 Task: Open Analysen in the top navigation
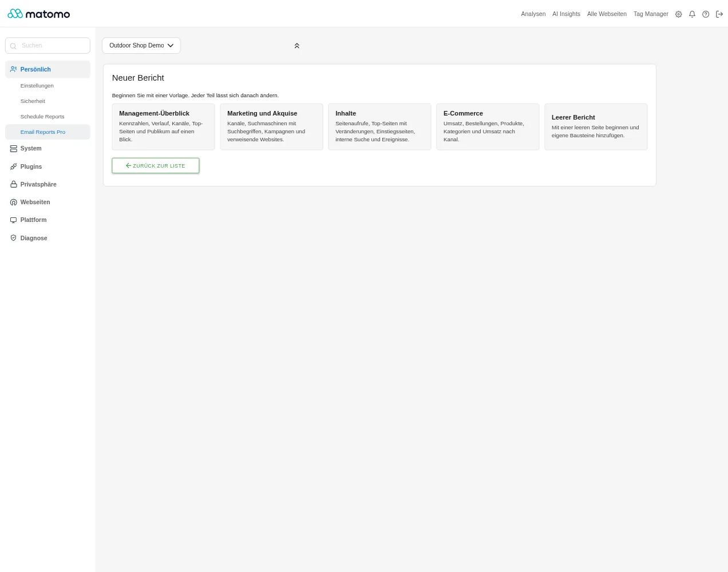point(533,14)
